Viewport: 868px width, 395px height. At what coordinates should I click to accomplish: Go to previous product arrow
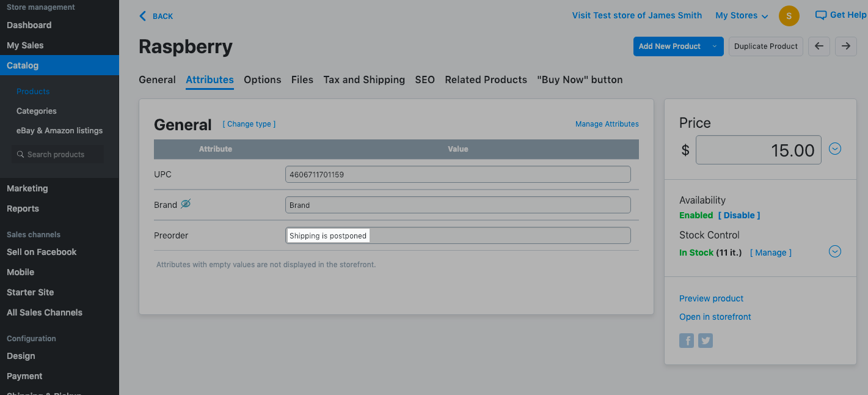coord(819,46)
